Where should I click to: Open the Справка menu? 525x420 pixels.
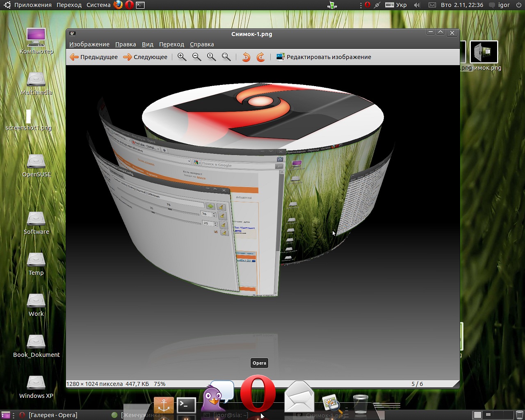coord(202,44)
